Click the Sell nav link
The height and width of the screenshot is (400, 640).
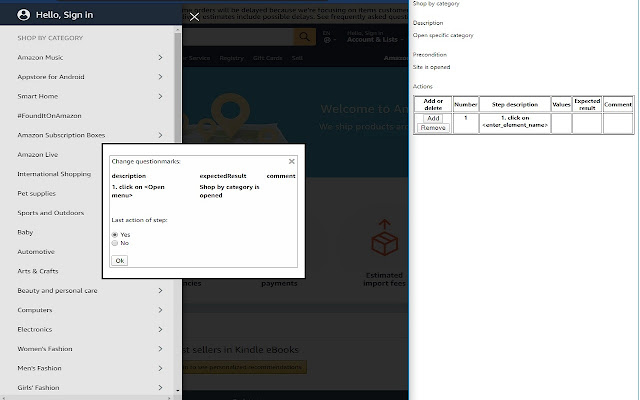tap(297, 58)
